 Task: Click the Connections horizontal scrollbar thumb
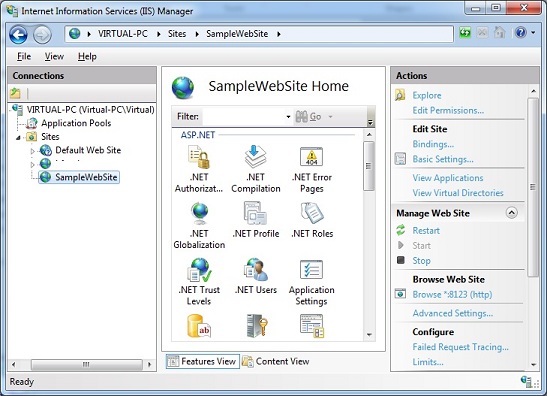(86, 364)
